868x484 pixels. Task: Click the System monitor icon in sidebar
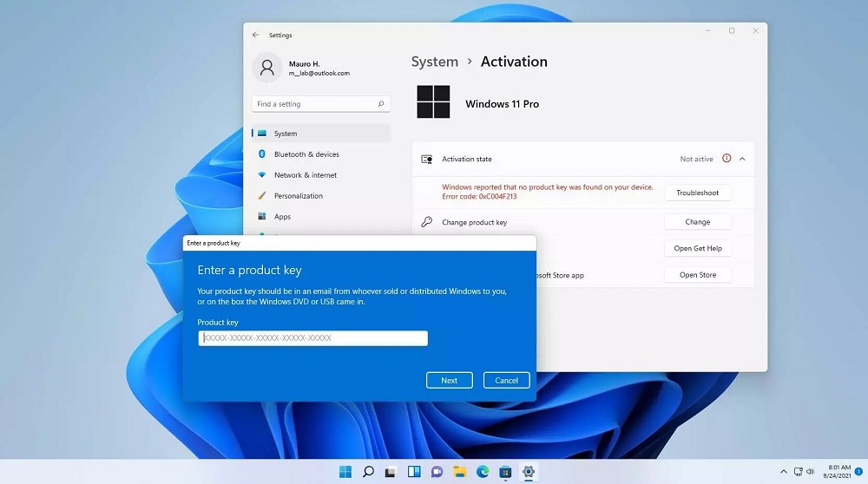[262, 134]
